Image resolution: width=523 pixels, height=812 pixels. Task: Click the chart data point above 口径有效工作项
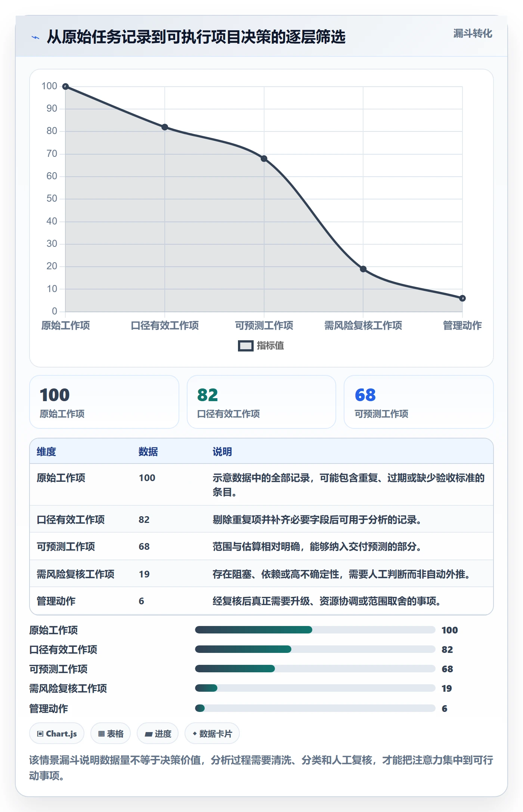[165, 127]
